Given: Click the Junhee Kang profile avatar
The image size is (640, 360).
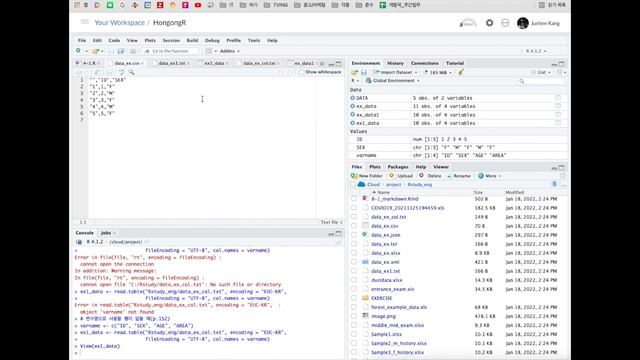Looking at the screenshot, I should (522, 23).
